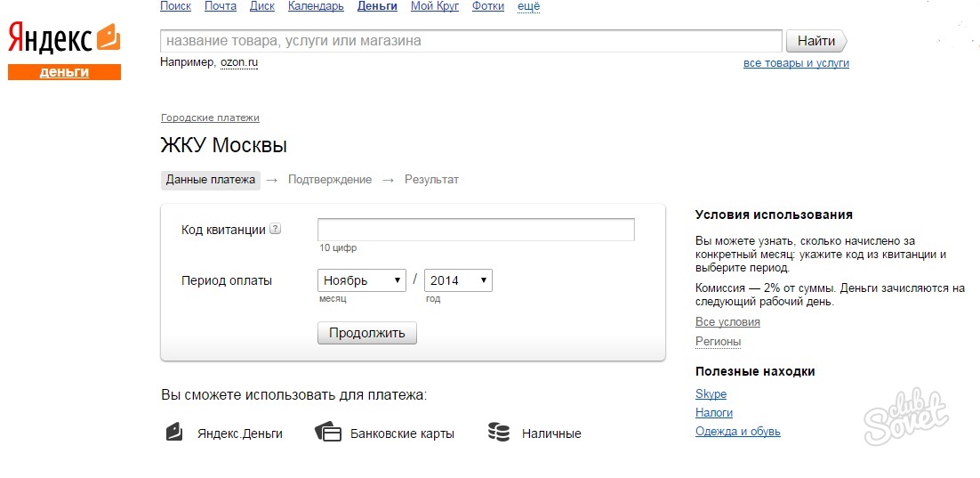Open the month dropdown showing Ноябрь
This screenshot has width=980, height=478.
tap(362, 280)
